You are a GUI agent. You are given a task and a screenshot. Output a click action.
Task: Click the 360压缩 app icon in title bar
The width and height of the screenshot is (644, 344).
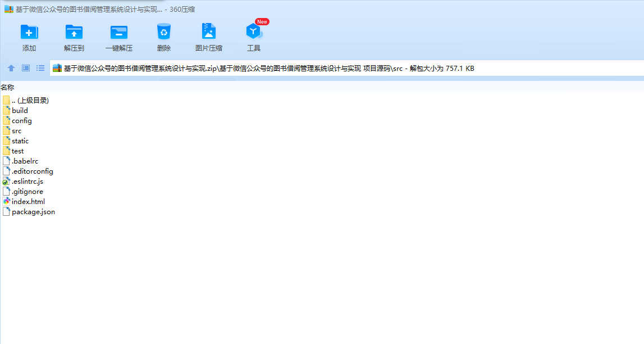pyautogui.click(x=8, y=9)
